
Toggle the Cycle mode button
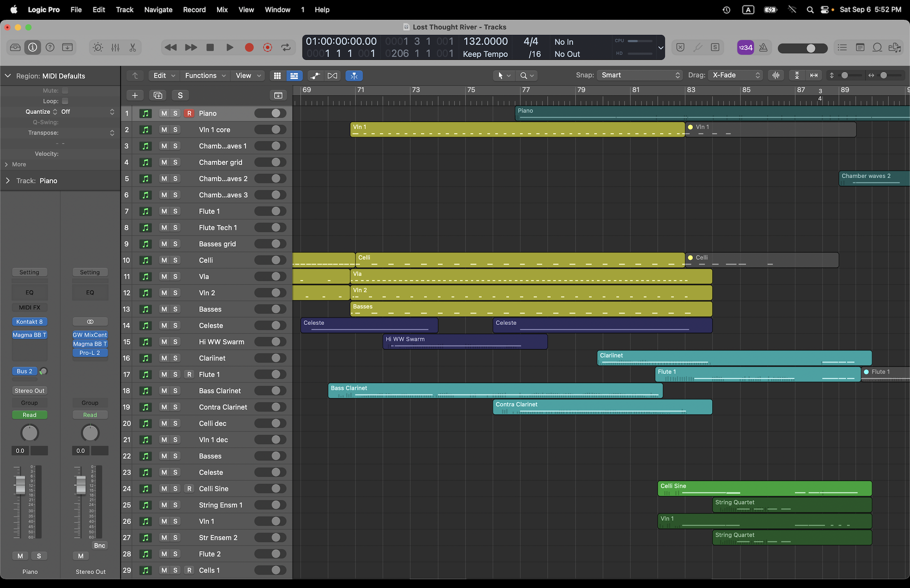point(286,48)
